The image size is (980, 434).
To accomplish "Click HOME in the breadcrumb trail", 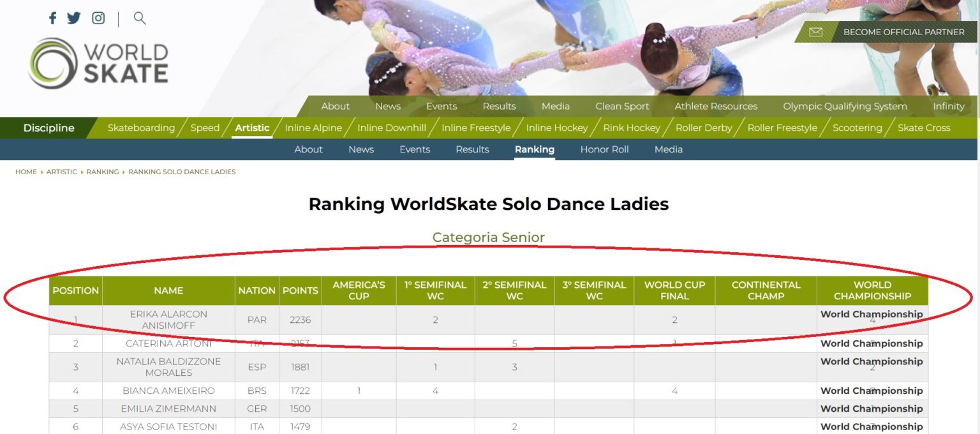I will click(x=26, y=172).
